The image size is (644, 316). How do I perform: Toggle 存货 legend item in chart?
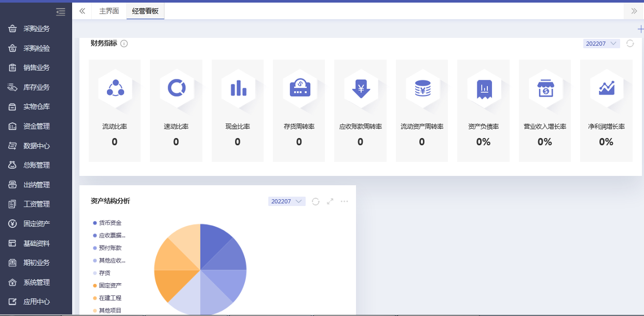tap(104, 273)
